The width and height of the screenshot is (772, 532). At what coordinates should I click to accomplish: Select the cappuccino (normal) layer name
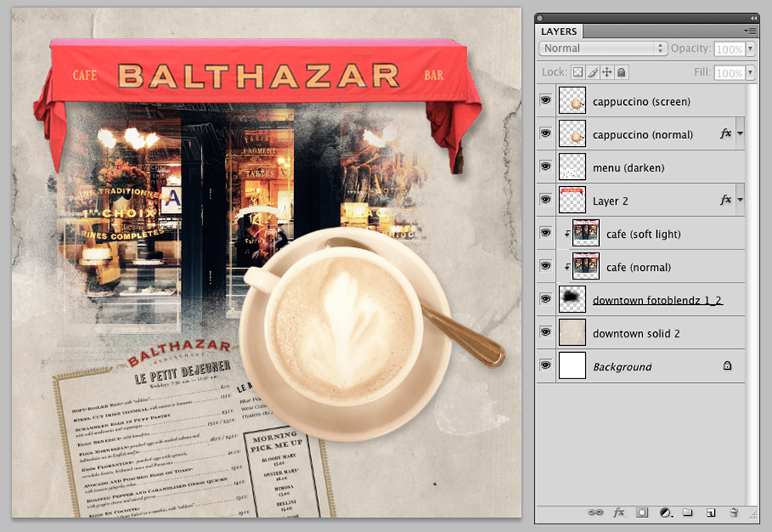[642, 134]
